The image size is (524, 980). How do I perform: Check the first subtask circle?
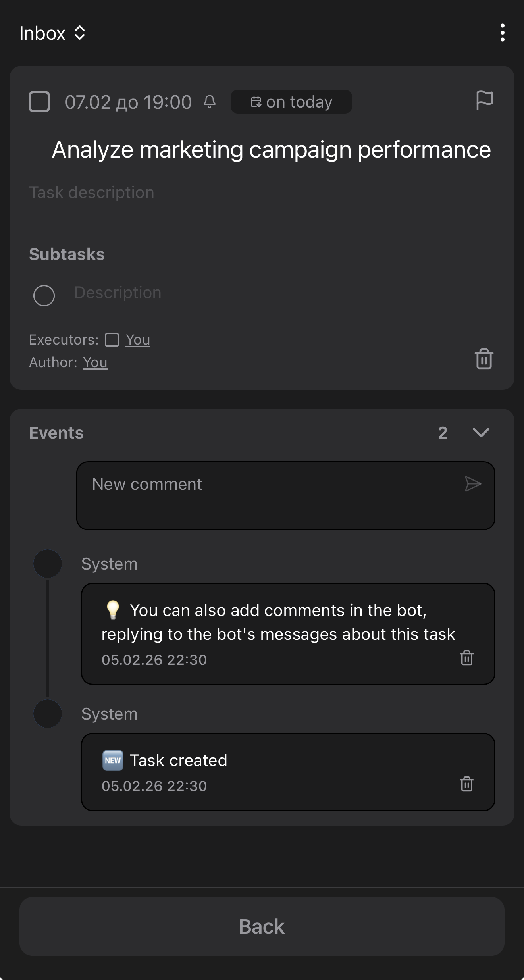click(x=44, y=295)
